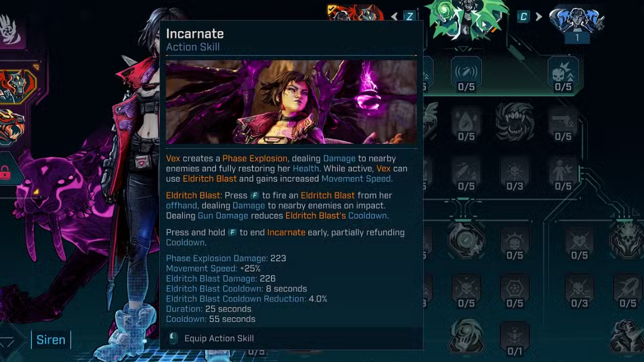Select the 0/1 skill node at bottom
This screenshot has width=644, height=362.
515,340
